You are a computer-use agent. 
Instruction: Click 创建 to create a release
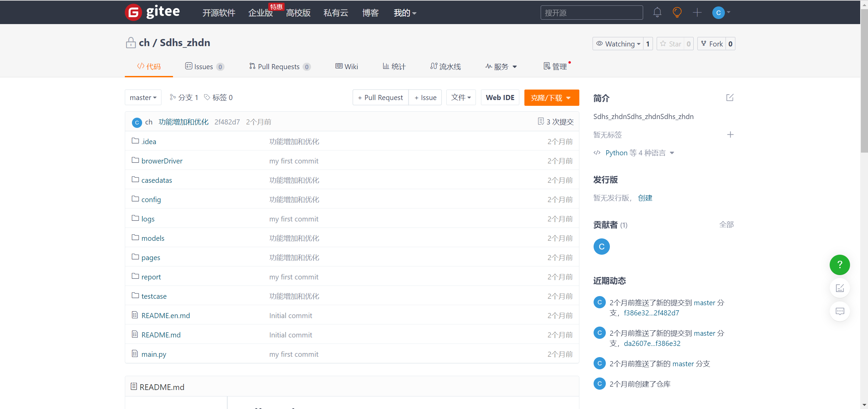pos(645,198)
